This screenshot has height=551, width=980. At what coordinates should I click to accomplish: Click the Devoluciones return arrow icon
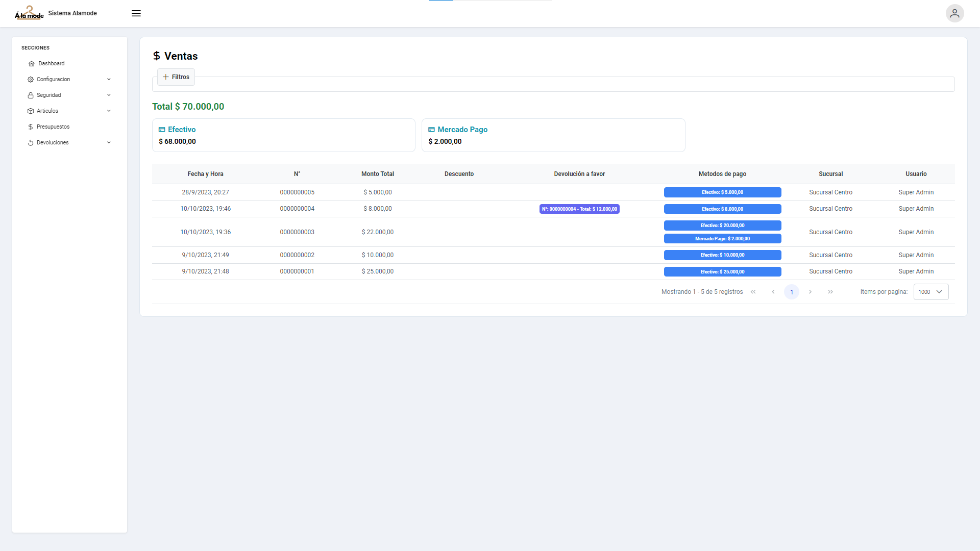click(31, 143)
